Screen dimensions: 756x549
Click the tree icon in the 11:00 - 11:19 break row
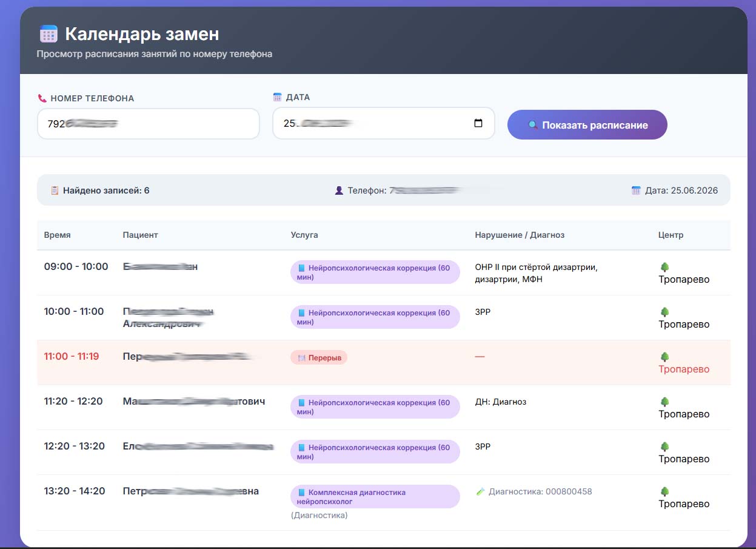coord(664,357)
